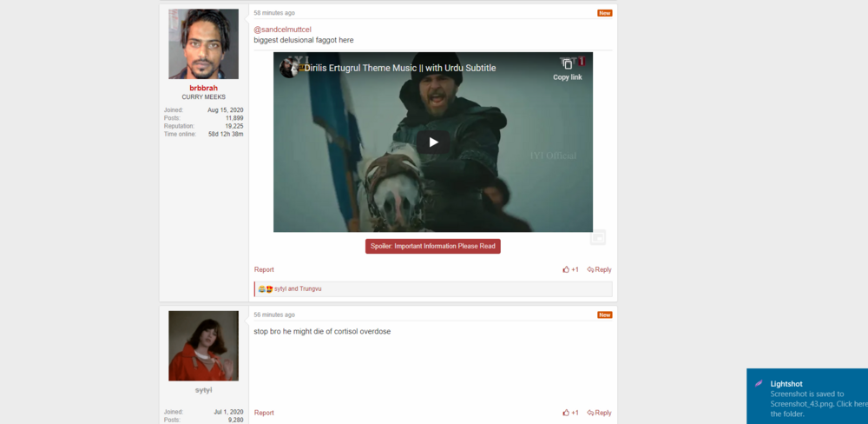
Task: Click the Lightshot screenshot saved notification
Action: point(807,396)
